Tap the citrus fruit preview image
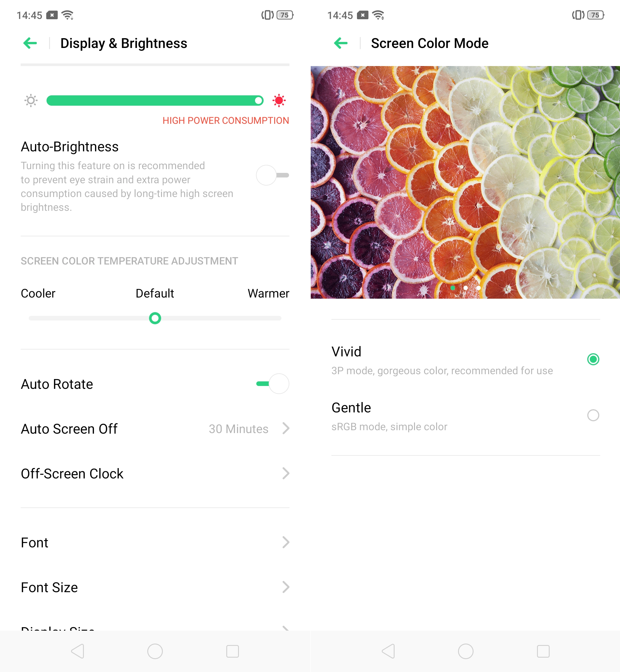 [465, 182]
